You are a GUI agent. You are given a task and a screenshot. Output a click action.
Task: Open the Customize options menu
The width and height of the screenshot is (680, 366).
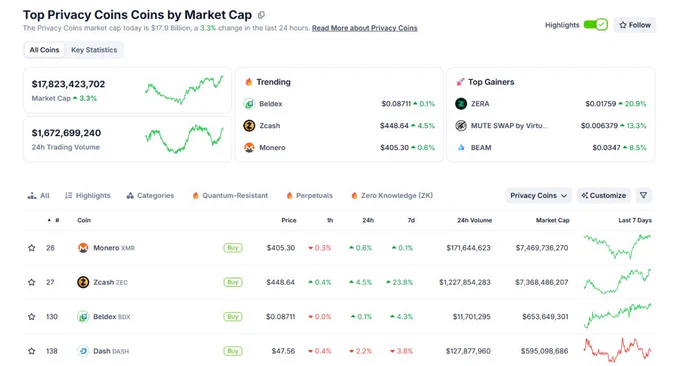(x=604, y=196)
